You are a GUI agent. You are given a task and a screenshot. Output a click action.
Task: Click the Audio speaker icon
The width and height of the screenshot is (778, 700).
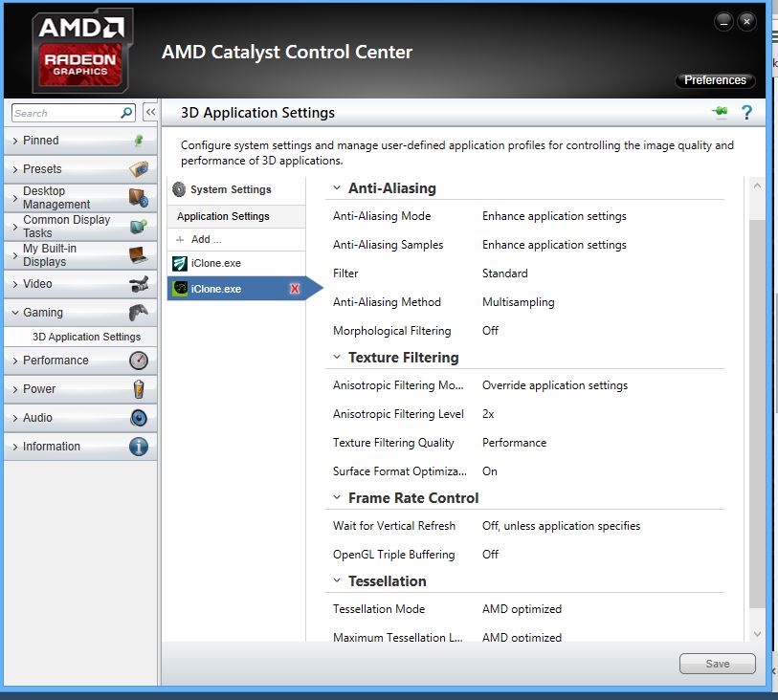pyautogui.click(x=139, y=418)
